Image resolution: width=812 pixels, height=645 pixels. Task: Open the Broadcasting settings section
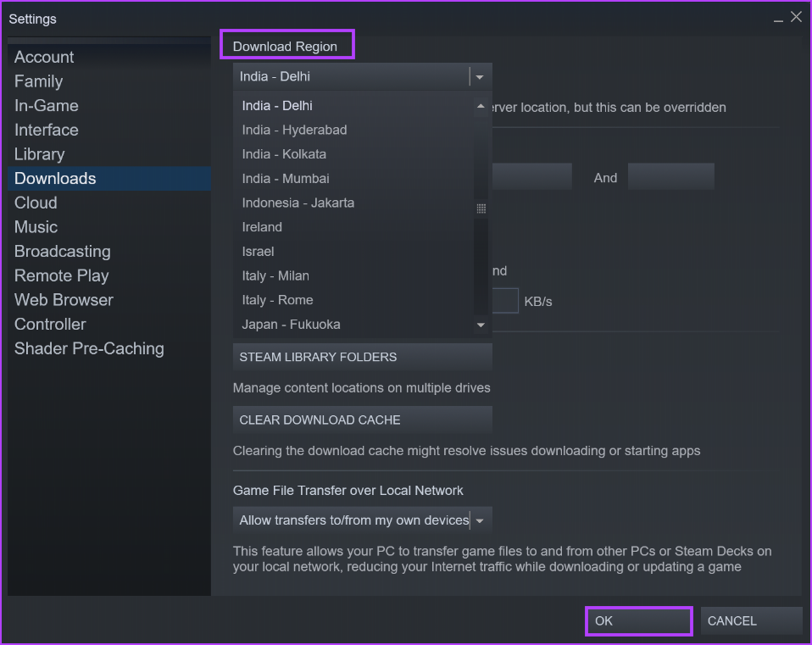click(x=62, y=251)
